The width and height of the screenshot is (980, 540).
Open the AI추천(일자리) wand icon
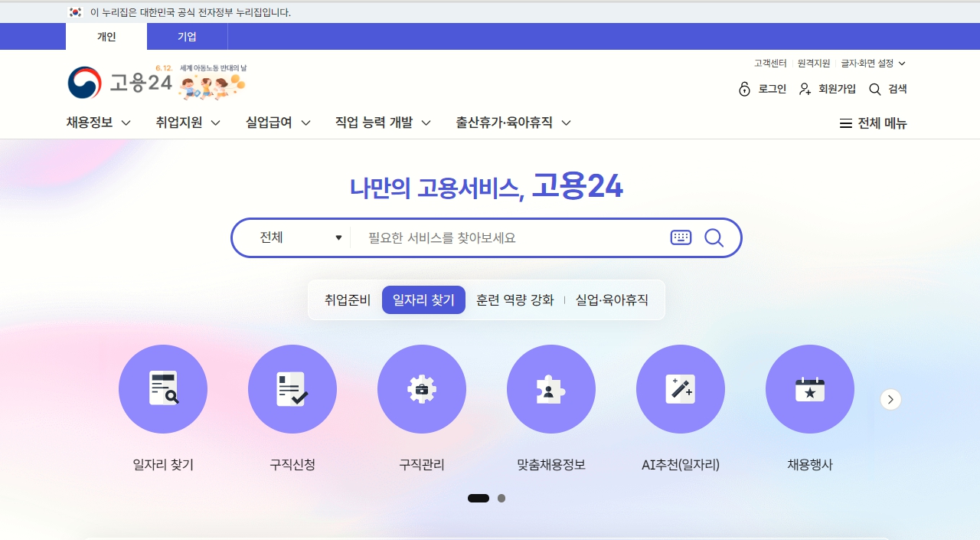click(681, 389)
